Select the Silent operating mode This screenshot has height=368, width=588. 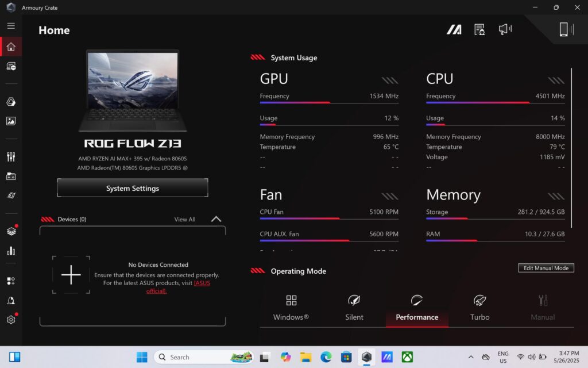coord(354,308)
